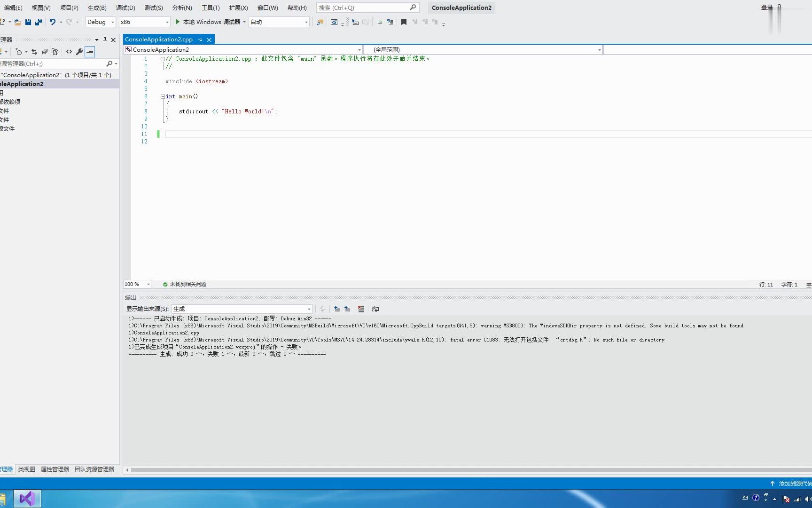Click the Visual Studio taskbar icon
The width and height of the screenshot is (812, 508).
[27, 499]
